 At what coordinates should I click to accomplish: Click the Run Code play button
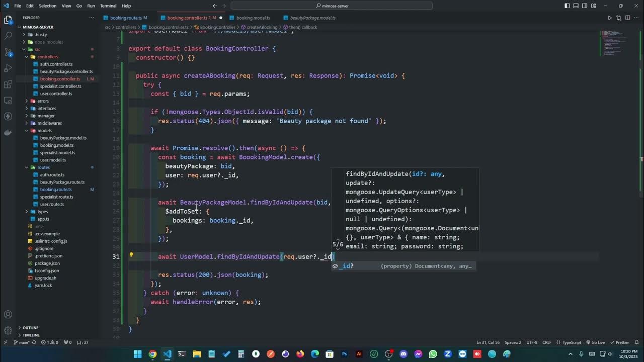click(610, 18)
